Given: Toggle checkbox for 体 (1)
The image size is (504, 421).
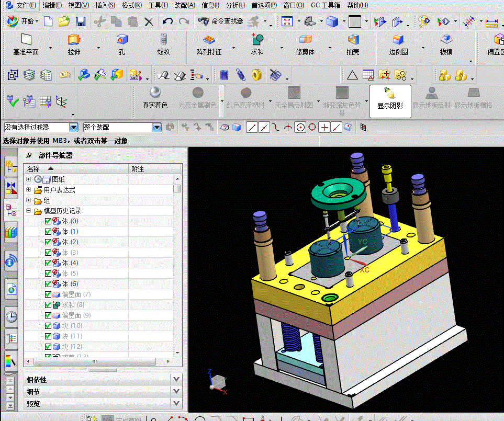Looking at the screenshot, I should [x=48, y=232].
